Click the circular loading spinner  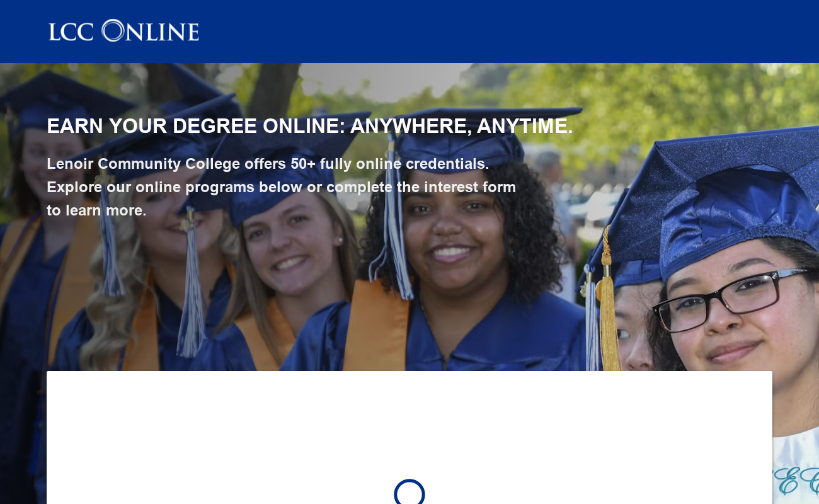[x=409, y=492]
